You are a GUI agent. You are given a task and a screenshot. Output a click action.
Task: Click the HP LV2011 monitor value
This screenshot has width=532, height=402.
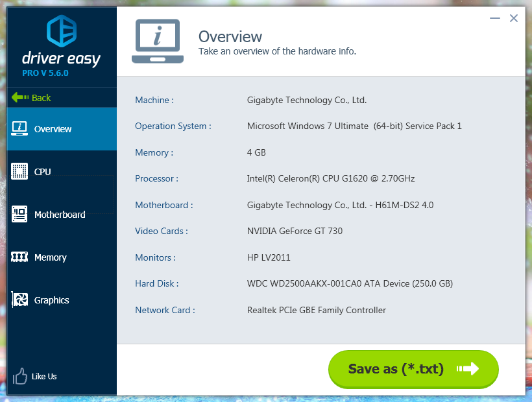coord(269,257)
